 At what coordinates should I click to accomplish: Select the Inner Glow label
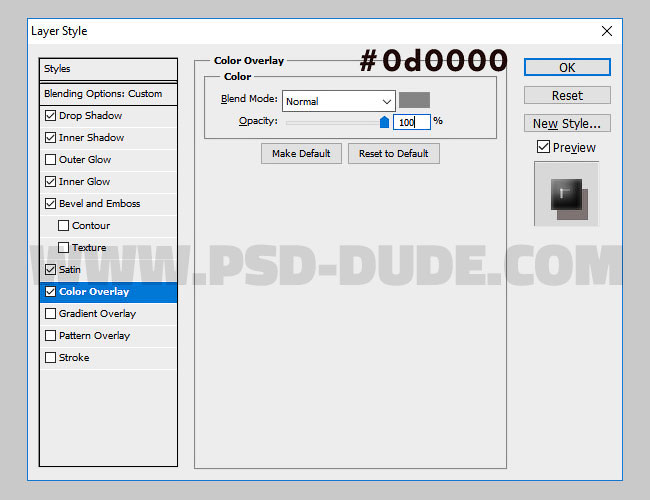pos(84,182)
